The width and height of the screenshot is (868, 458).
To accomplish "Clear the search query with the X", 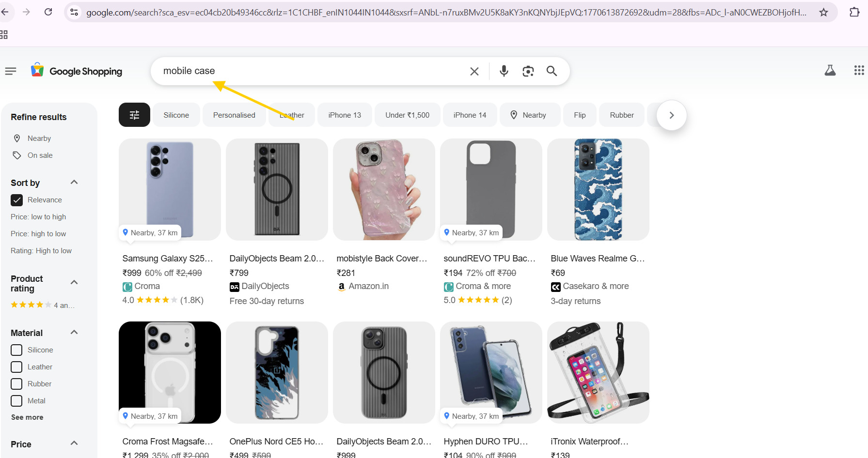I will (x=474, y=71).
